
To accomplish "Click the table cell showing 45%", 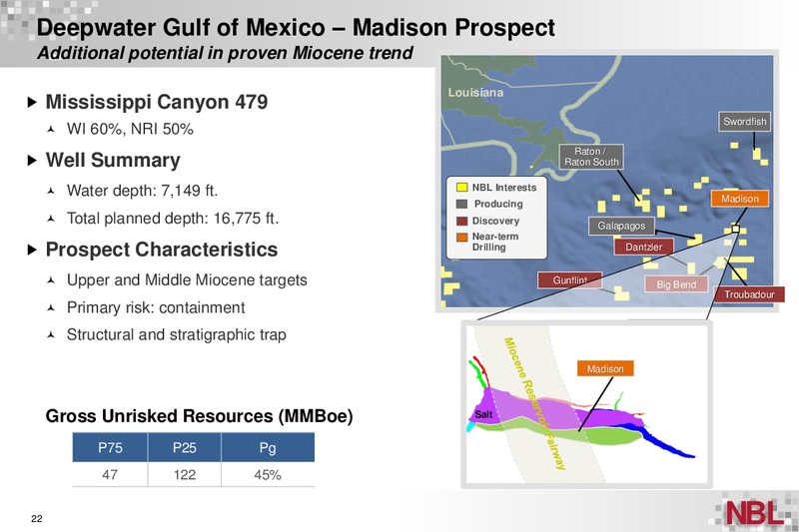I will point(268,474).
